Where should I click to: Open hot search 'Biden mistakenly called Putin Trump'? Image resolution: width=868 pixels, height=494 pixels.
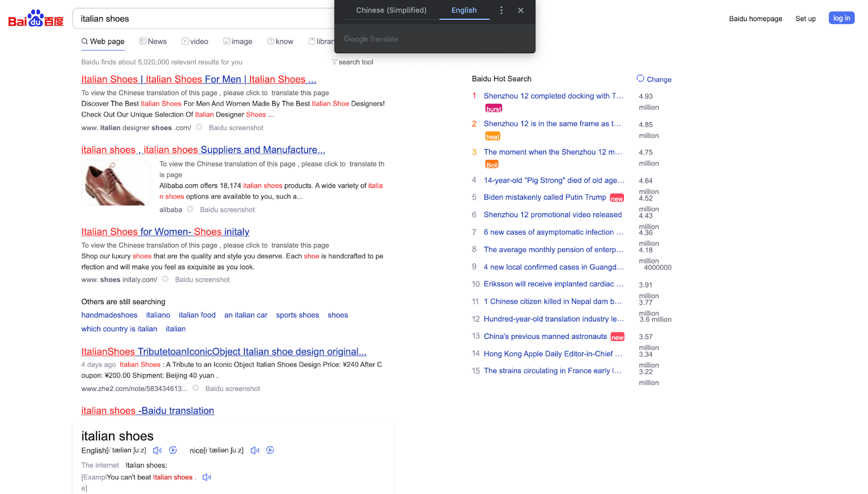[545, 197]
